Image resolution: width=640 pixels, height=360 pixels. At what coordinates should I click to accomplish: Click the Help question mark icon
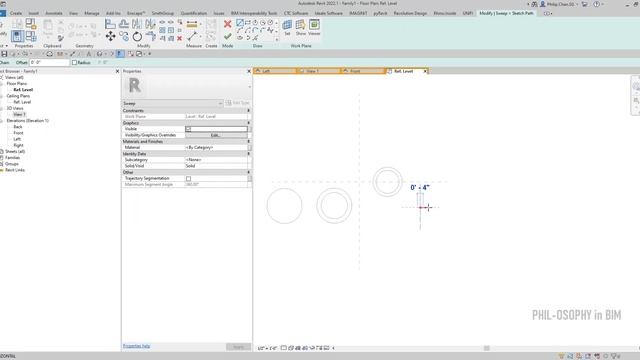[597, 4]
